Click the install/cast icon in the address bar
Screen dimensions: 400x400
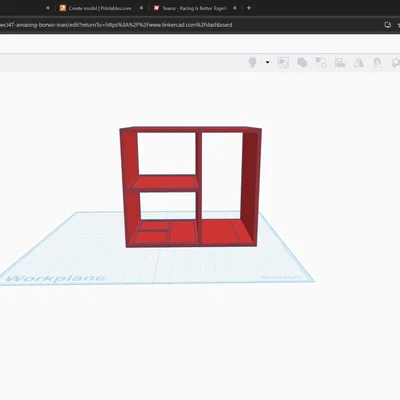click(388, 25)
